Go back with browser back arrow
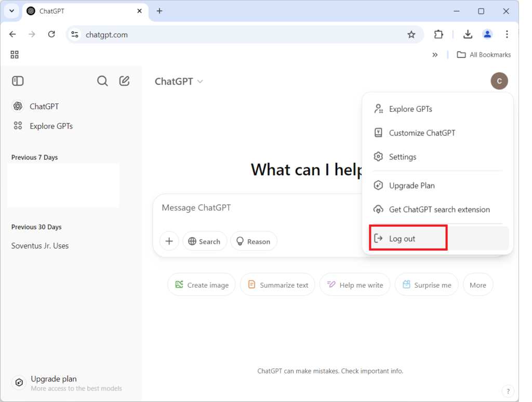Viewport: 532px width, 402px height. [12, 34]
